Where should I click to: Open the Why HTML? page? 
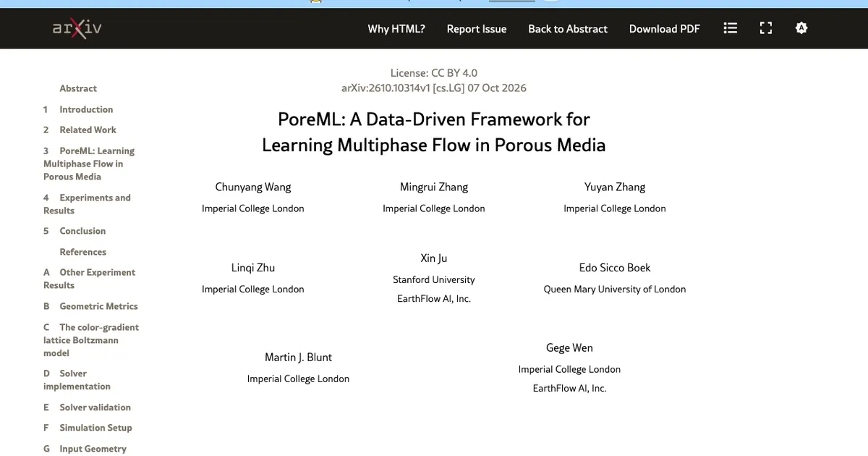click(x=396, y=29)
